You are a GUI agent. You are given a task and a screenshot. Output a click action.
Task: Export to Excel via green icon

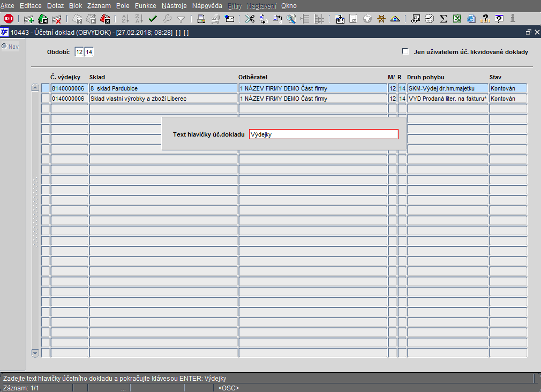pyautogui.click(x=457, y=19)
